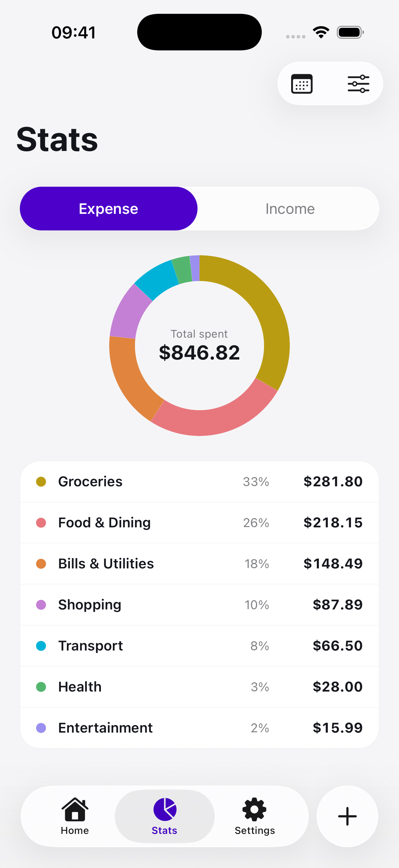Screen dimensions: 399x868
Task: Tap the Wi-Fi status icon
Action: [321, 32]
